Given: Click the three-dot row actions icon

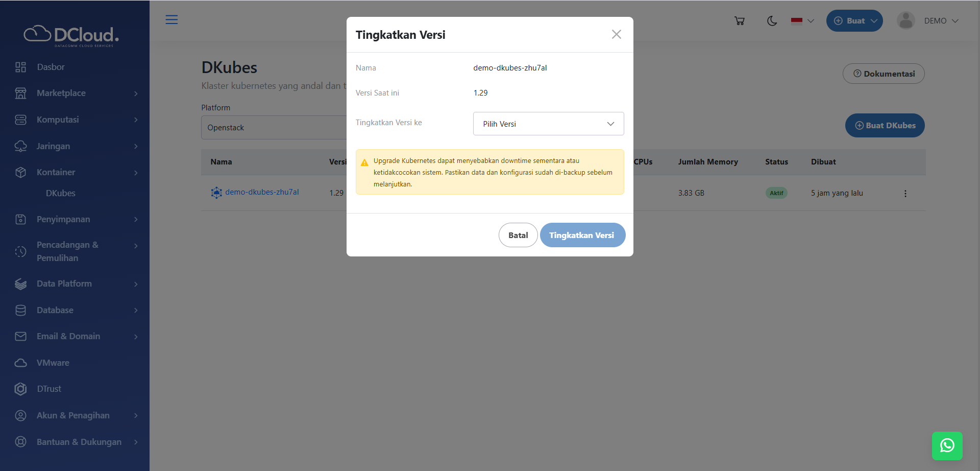Looking at the screenshot, I should point(905,194).
